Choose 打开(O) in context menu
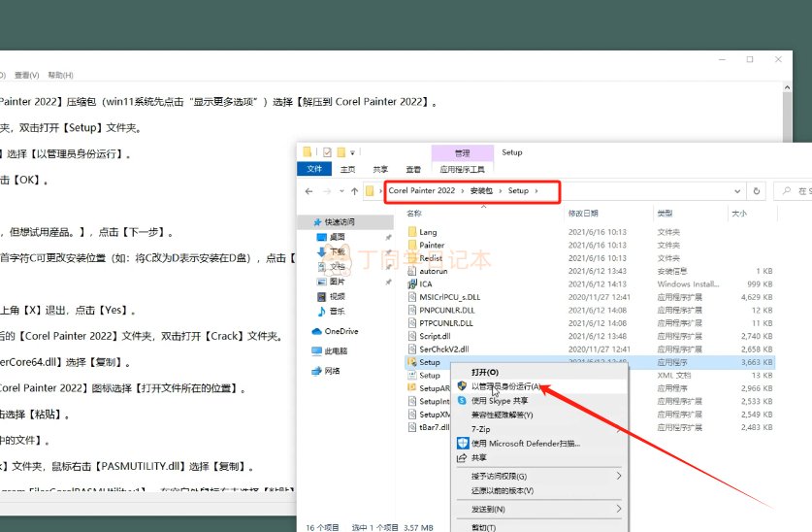Screen dimensions: 812x532 coord(484,372)
